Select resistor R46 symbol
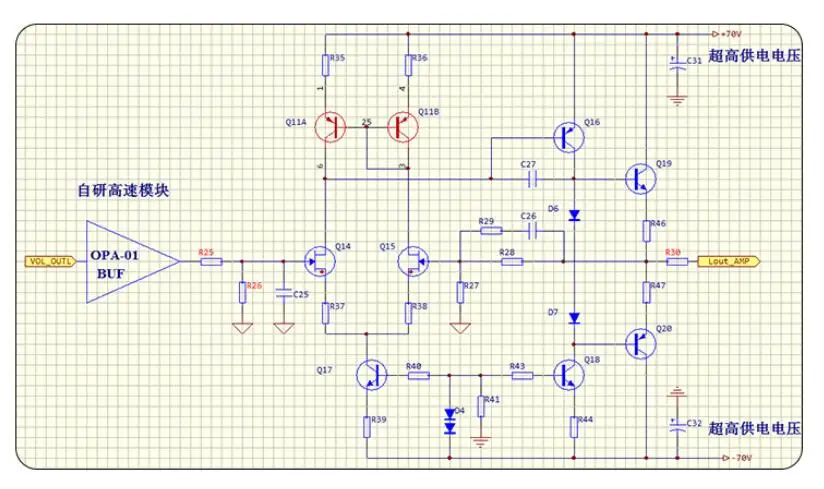 point(646,231)
